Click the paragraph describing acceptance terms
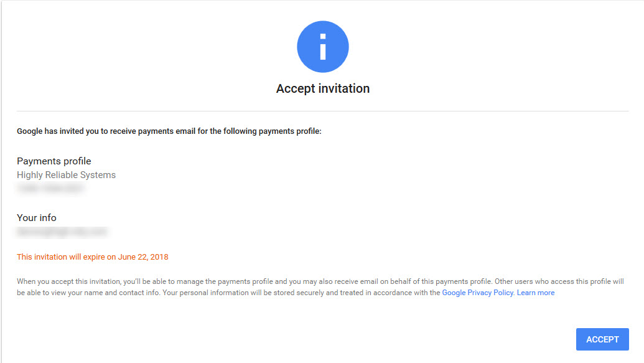This screenshot has height=363, width=644. [320, 287]
